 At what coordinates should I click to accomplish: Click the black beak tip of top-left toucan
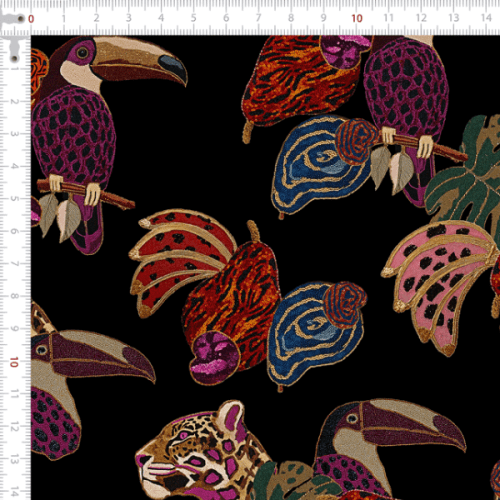point(173,68)
